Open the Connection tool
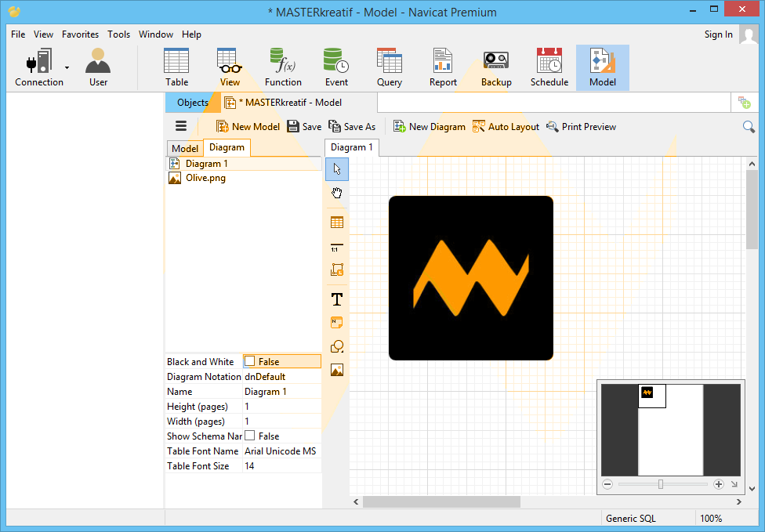765x532 pixels. pyautogui.click(x=39, y=68)
